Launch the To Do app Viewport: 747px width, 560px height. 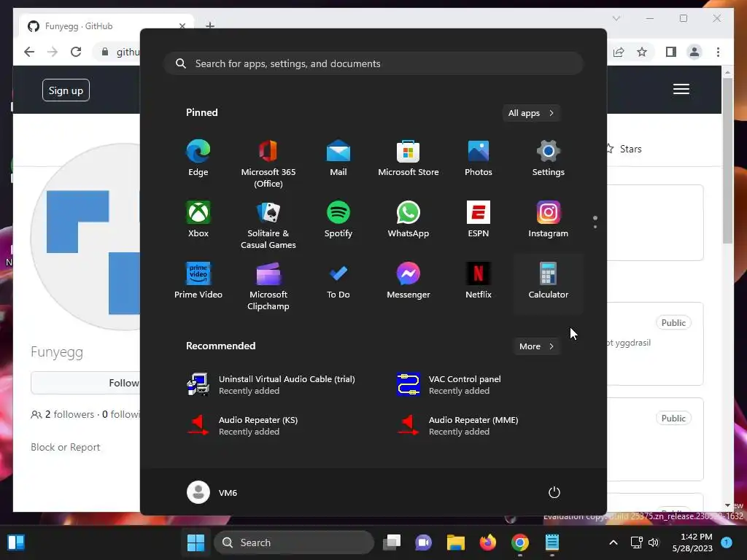click(338, 281)
